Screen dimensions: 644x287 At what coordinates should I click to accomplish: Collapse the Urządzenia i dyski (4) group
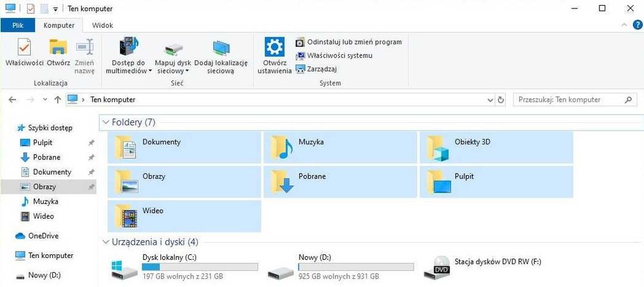(106, 242)
